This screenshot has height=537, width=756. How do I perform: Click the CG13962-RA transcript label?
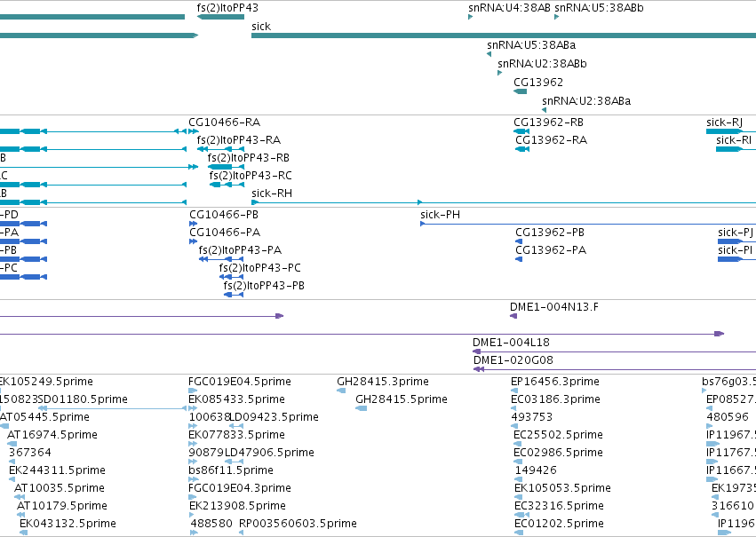pos(551,139)
